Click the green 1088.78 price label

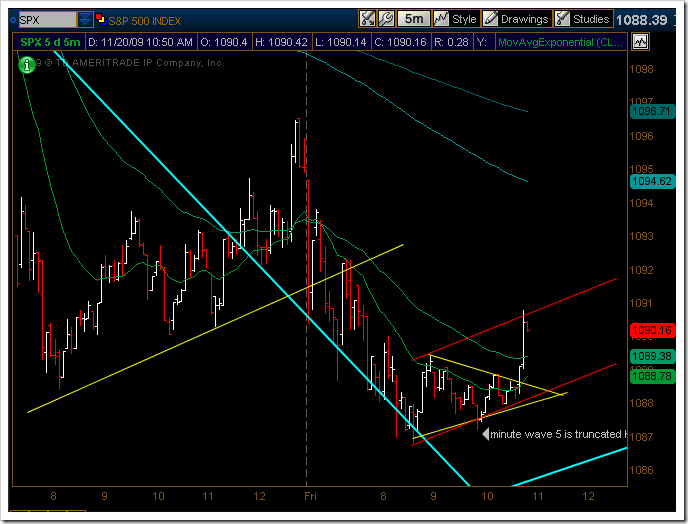[x=652, y=376]
